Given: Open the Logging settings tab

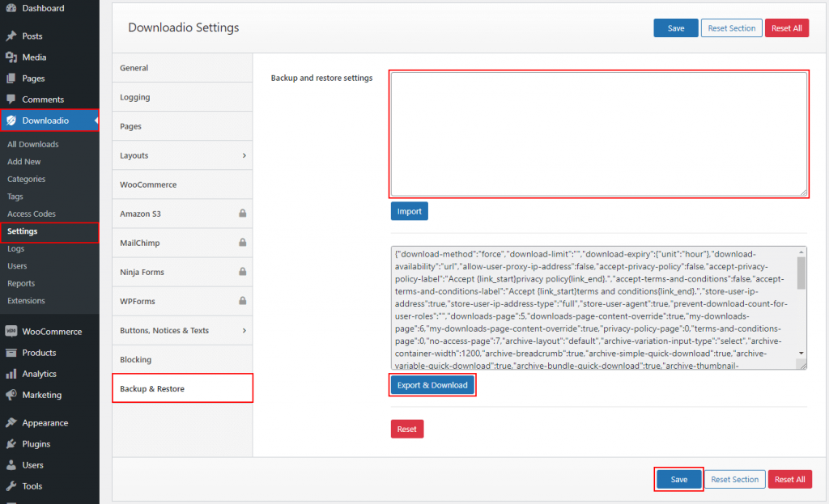Looking at the screenshot, I should tap(182, 97).
